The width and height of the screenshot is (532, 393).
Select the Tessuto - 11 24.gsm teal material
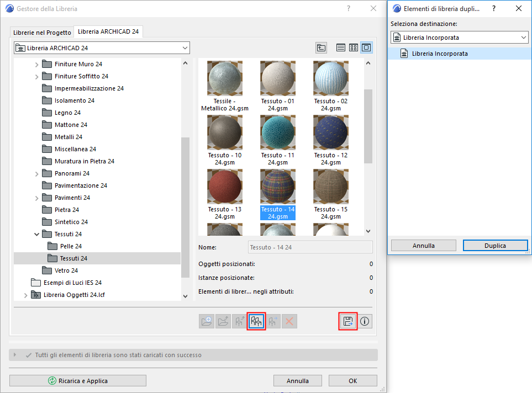click(278, 132)
